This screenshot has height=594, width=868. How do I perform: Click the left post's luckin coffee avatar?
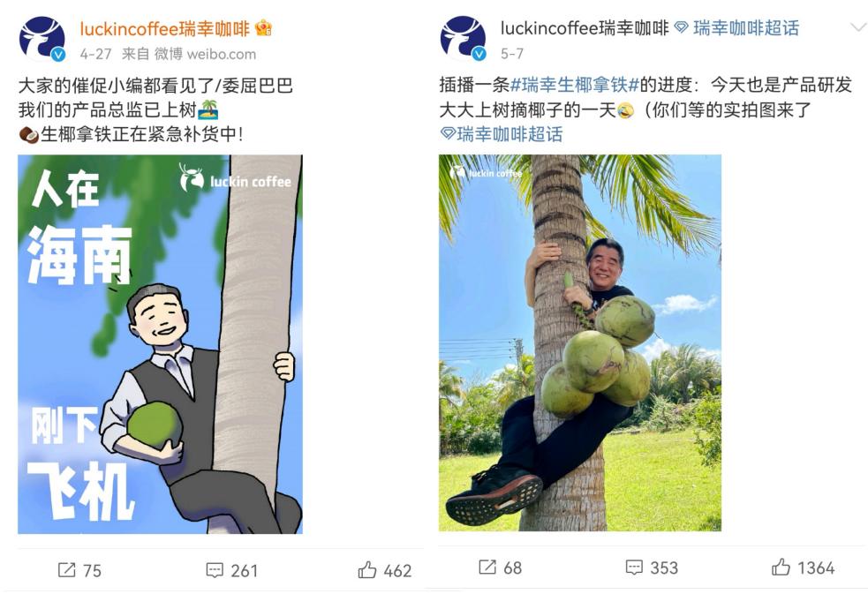point(42,39)
